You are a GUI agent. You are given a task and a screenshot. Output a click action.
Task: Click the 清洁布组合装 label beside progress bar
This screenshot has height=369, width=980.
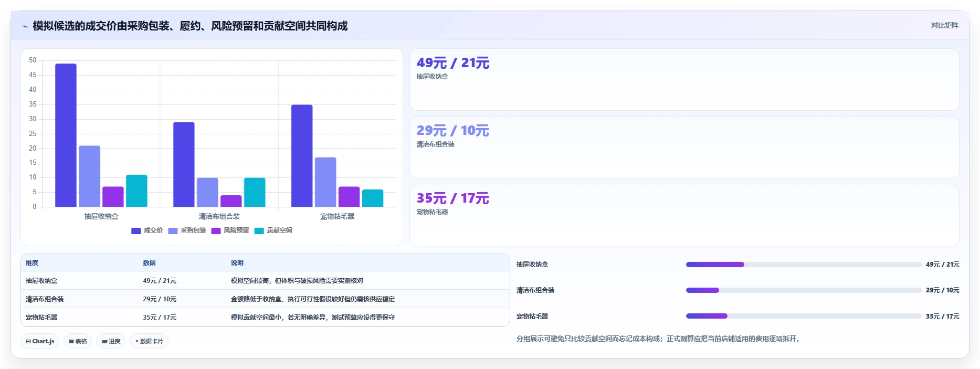point(535,290)
